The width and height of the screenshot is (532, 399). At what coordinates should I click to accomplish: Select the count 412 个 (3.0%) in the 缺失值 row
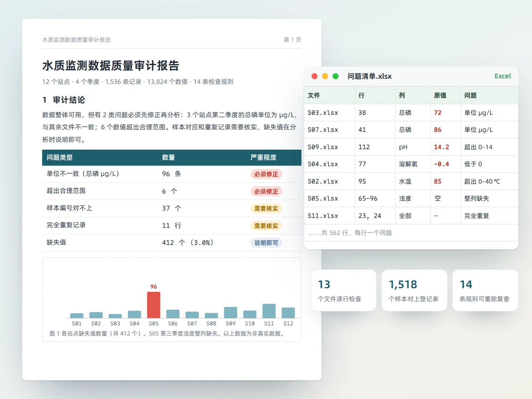(188, 242)
